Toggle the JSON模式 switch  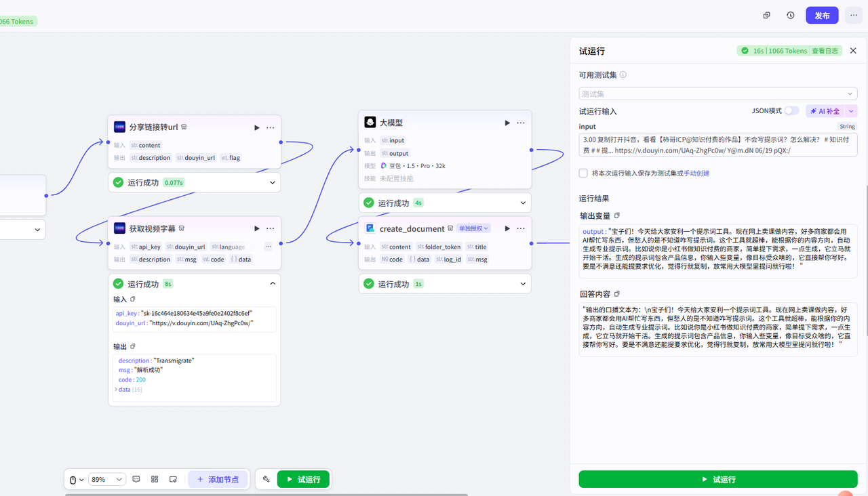791,110
